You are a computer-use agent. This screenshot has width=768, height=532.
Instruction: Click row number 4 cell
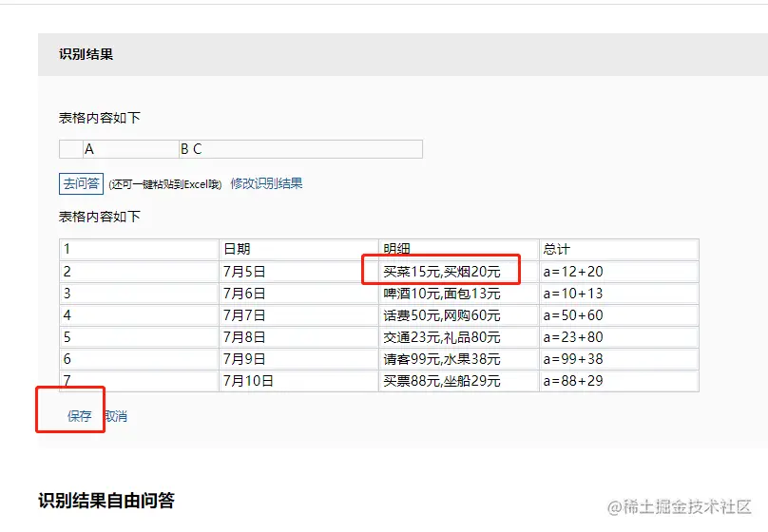[139, 315]
